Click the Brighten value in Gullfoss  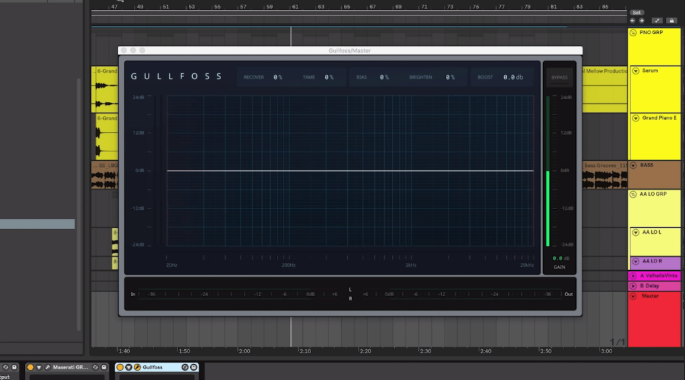coord(450,77)
